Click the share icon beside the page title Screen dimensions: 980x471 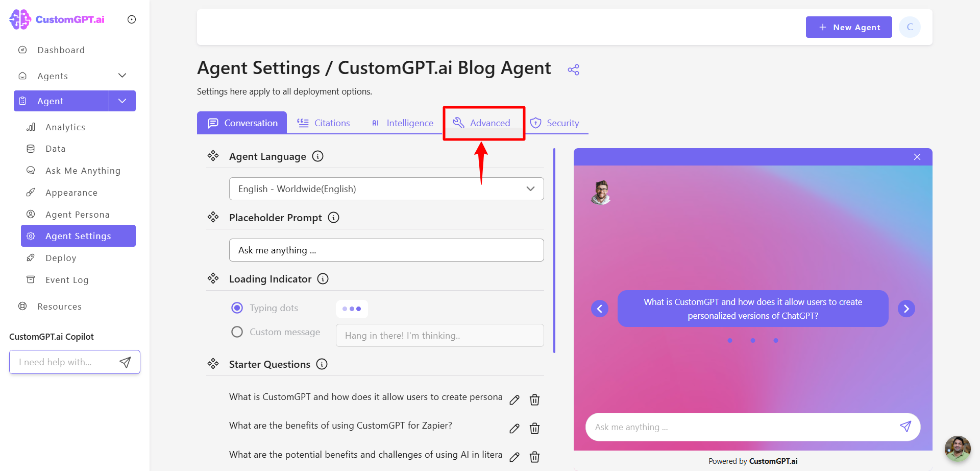tap(574, 69)
